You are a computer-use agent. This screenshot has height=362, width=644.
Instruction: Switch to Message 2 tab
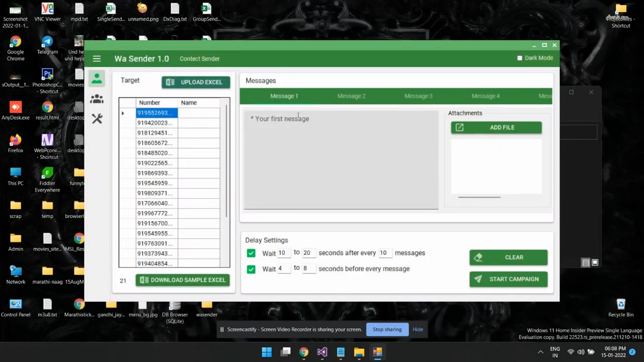[x=351, y=96]
